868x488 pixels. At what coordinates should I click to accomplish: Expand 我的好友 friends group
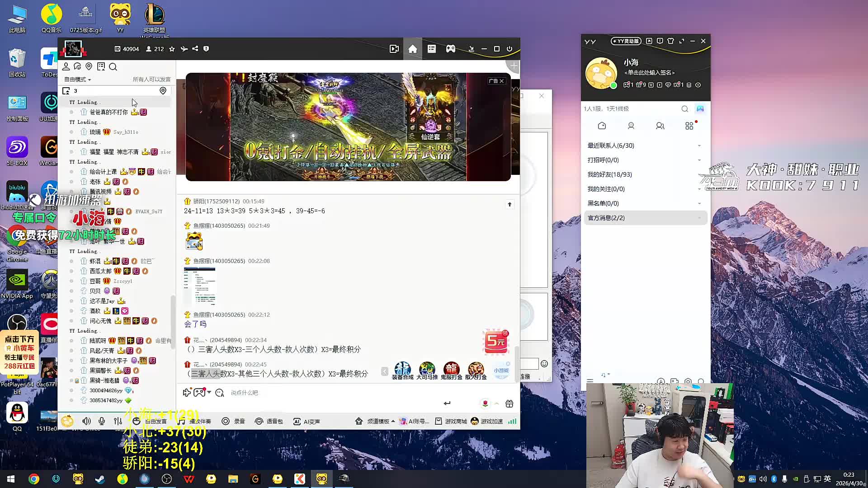609,174
